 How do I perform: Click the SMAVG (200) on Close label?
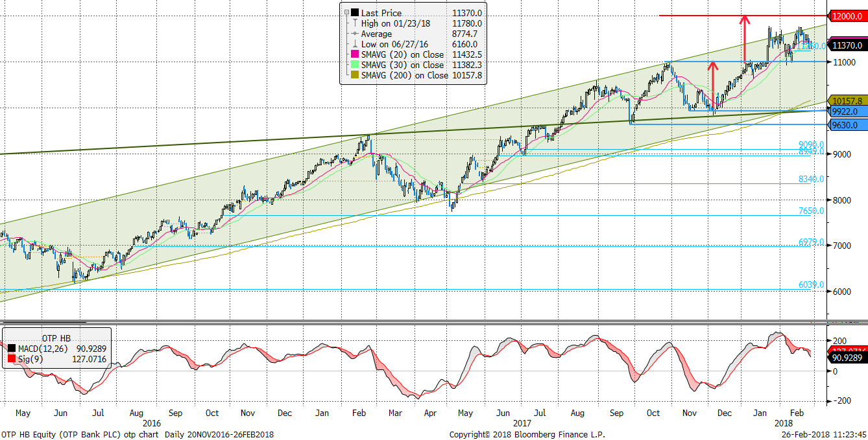pyautogui.click(x=404, y=75)
